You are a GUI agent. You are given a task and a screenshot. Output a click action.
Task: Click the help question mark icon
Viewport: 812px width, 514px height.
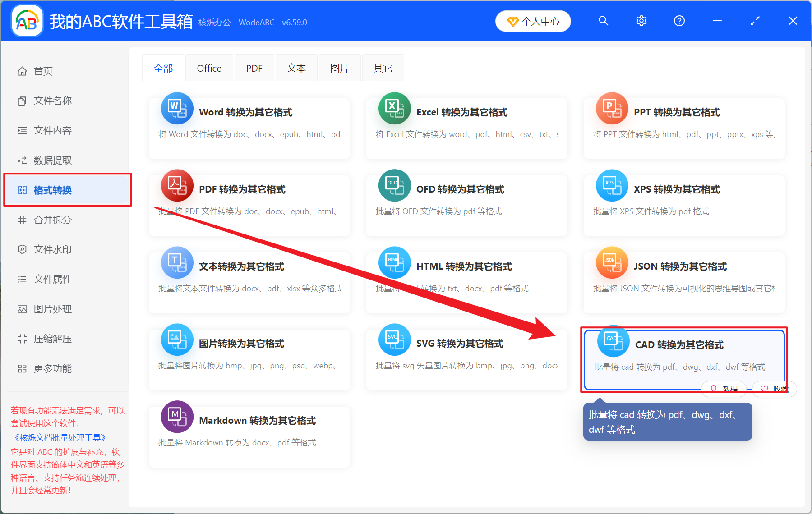click(679, 21)
